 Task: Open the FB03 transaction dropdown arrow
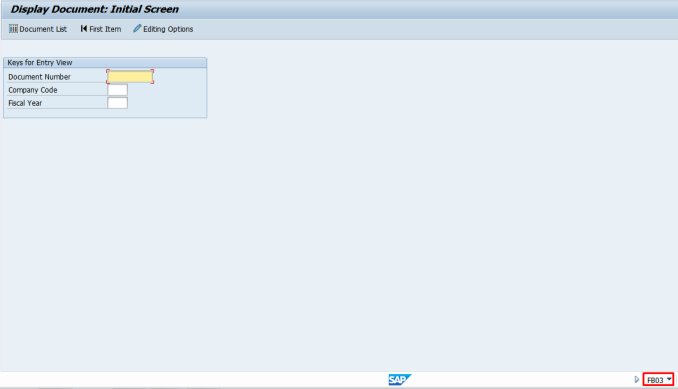(669, 379)
